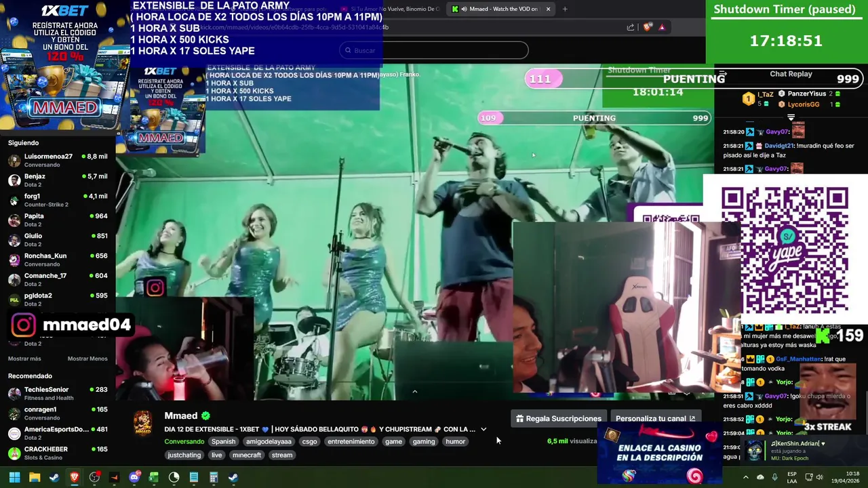Click the verified badge next to Mmaed
The height and width of the screenshot is (488, 868).
(205, 415)
